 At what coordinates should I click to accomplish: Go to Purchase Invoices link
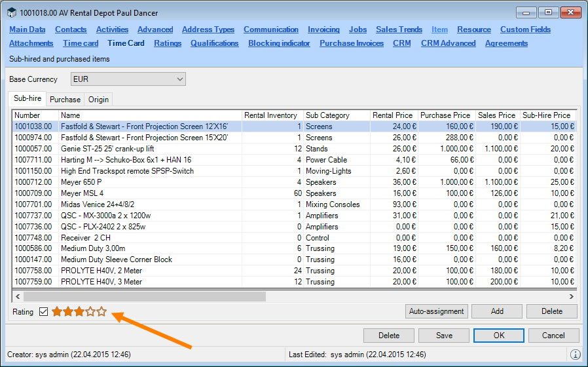[352, 43]
